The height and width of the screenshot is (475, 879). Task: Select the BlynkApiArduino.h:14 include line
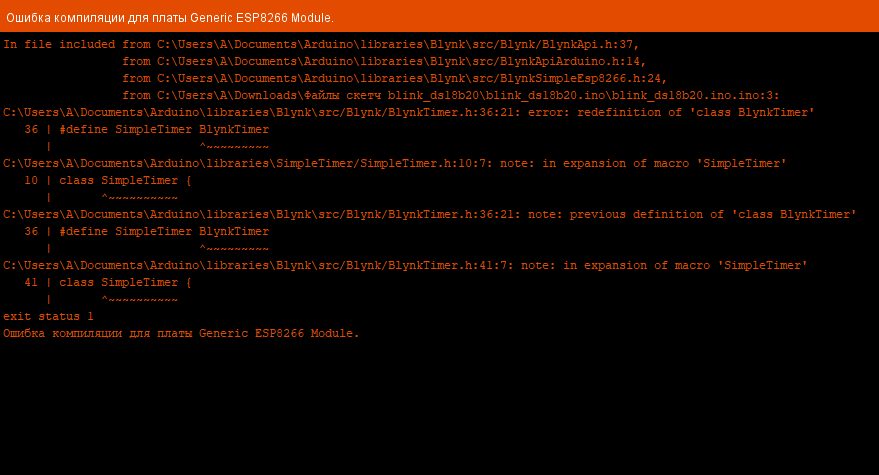click(384, 62)
